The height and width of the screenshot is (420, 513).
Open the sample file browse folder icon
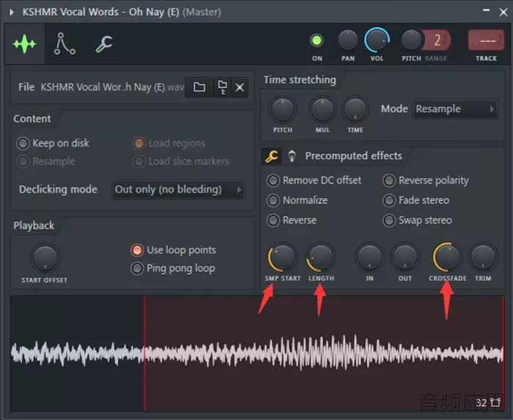[199, 87]
